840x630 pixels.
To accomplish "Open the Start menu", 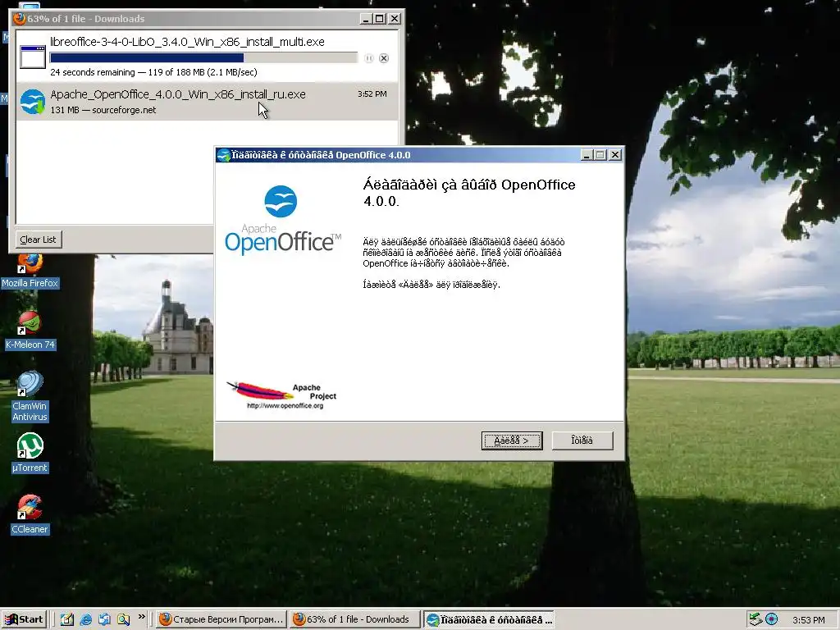I will coord(24,619).
